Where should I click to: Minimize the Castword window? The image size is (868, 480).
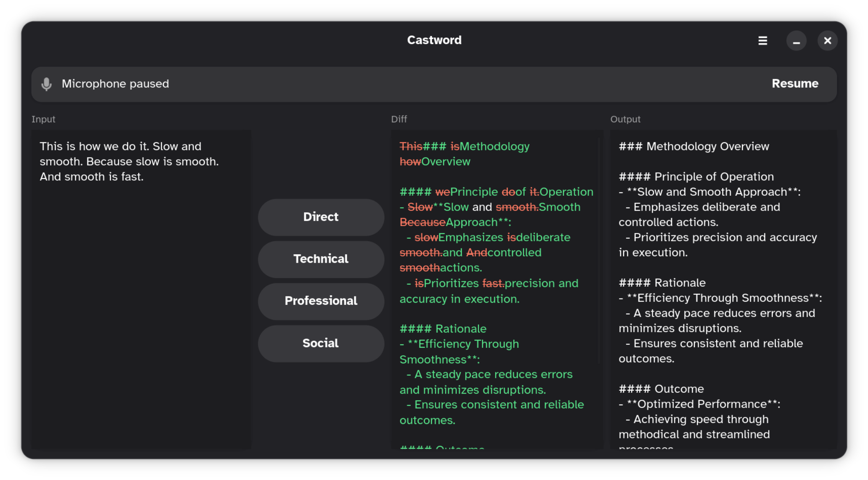tap(796, 40)
